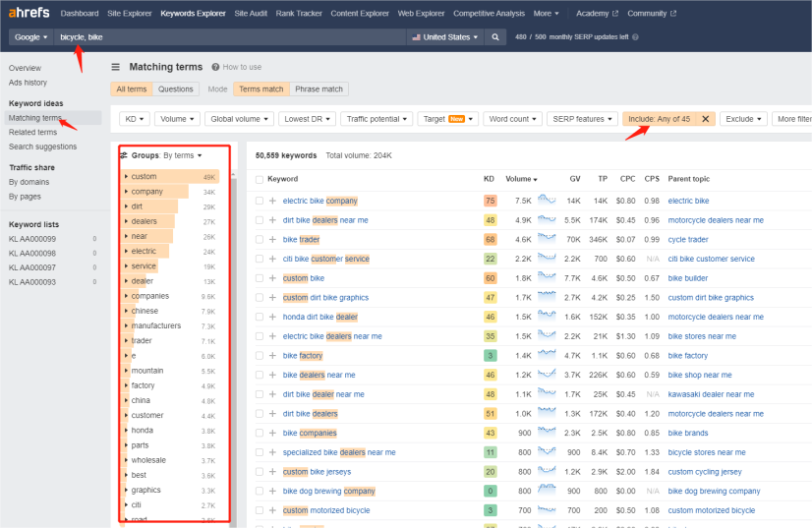
Task: Click plus icon for custom bike
Action: (272, 278)
